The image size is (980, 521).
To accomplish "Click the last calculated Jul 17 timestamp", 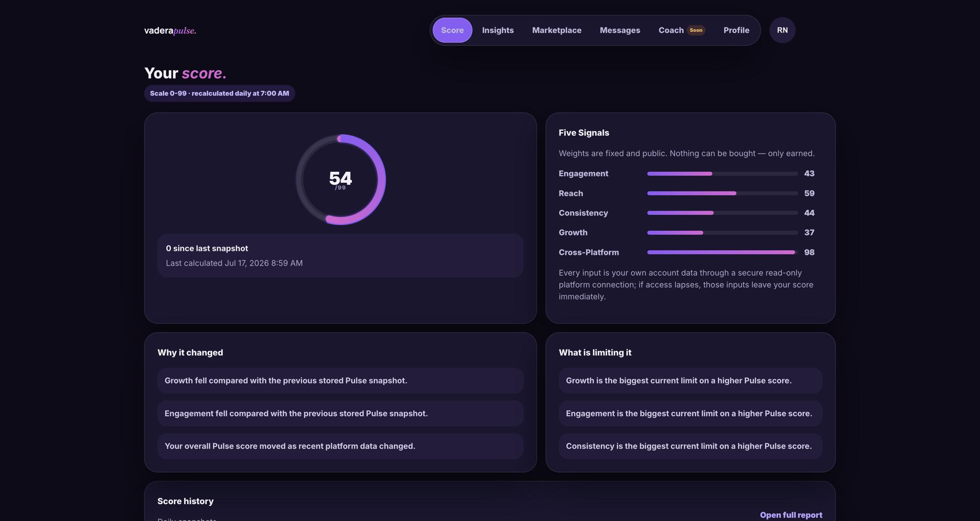I will [x=234, y=263].
